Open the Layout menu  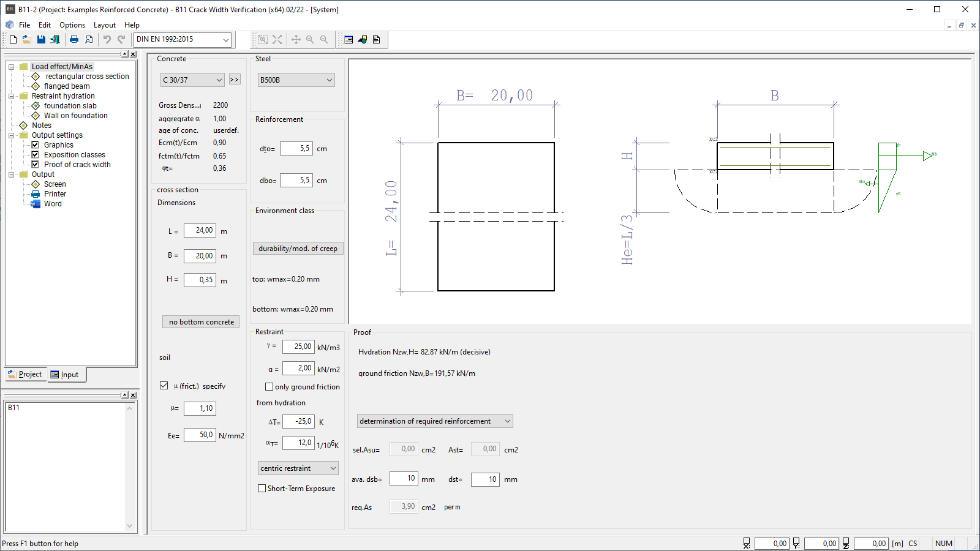point(105,25)
